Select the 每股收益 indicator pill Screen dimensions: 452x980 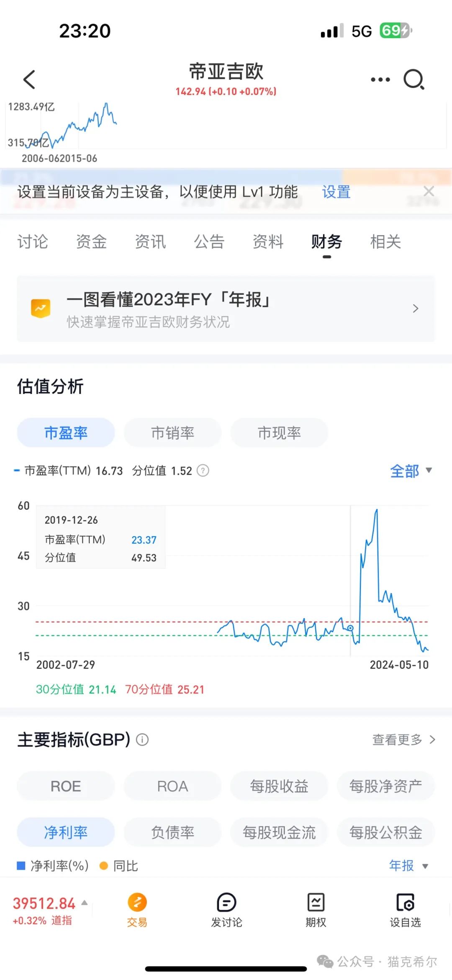[279, 786]
